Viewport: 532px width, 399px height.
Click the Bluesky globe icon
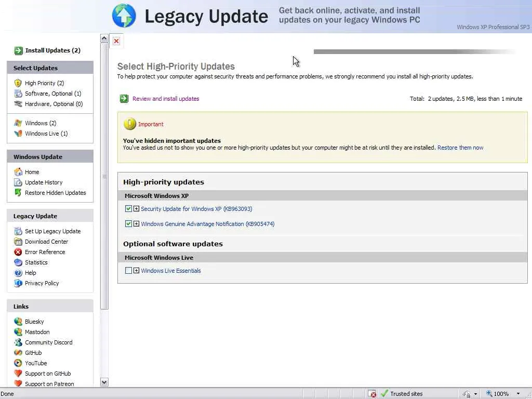click(x=18, y=322)
